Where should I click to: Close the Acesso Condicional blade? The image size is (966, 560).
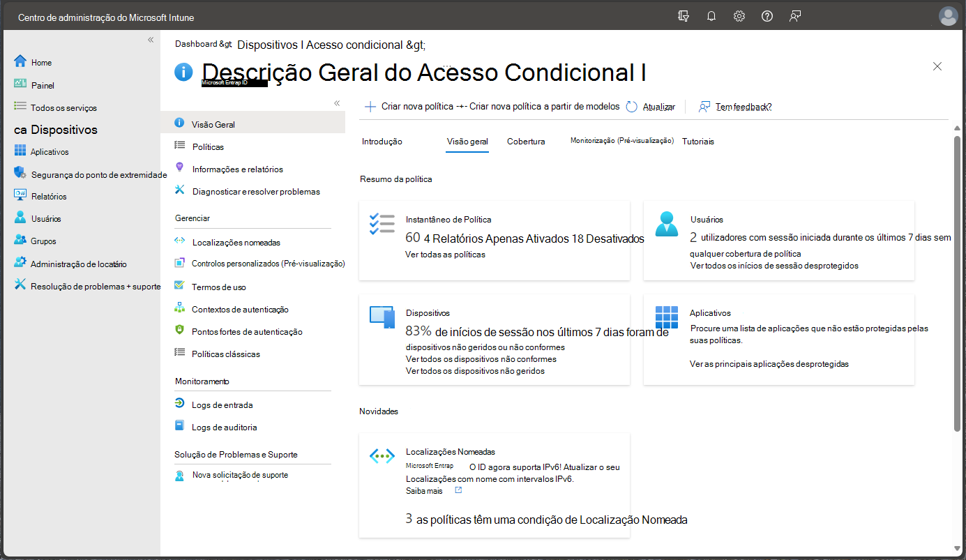(x=937, y=66)
